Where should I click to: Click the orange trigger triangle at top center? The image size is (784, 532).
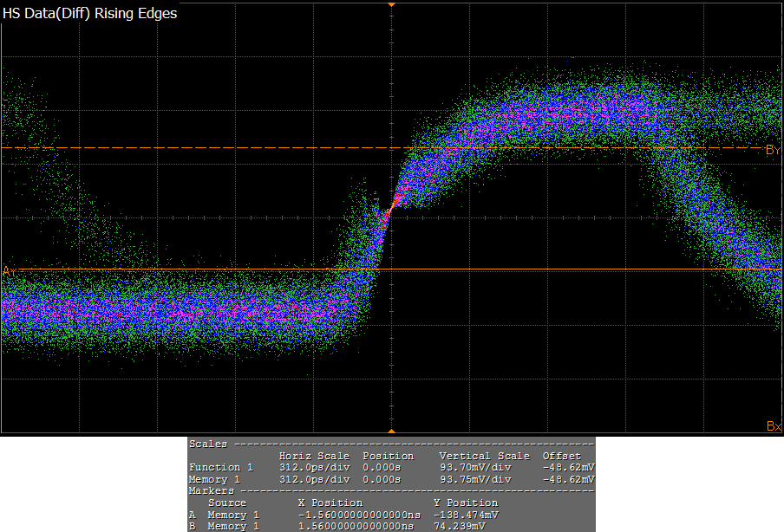[391, 5]
